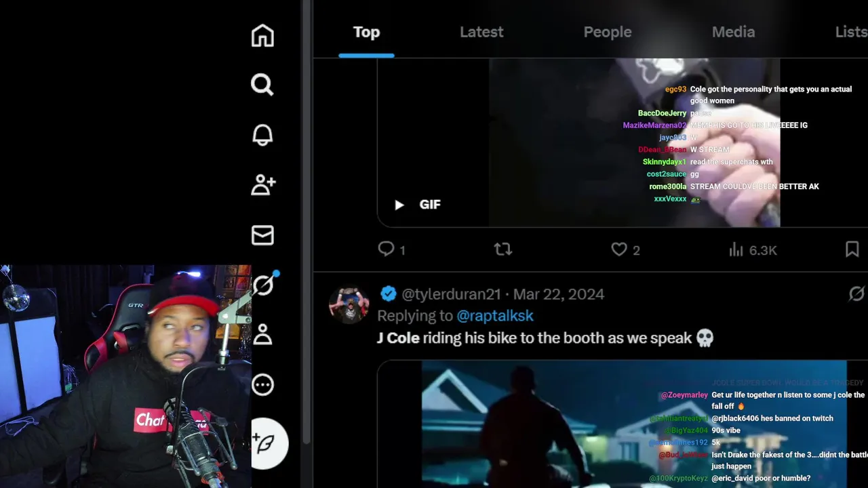Open Messages envelope icon
This screenshot has width=868, height=488.
click(262, 235)
